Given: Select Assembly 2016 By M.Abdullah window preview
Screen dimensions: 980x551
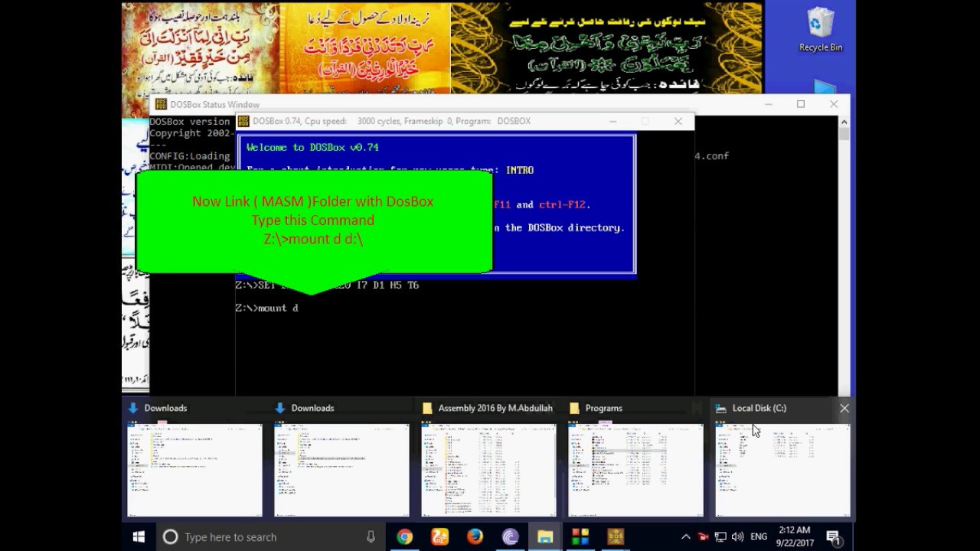Looking at the screenshot, I should 488,470.
